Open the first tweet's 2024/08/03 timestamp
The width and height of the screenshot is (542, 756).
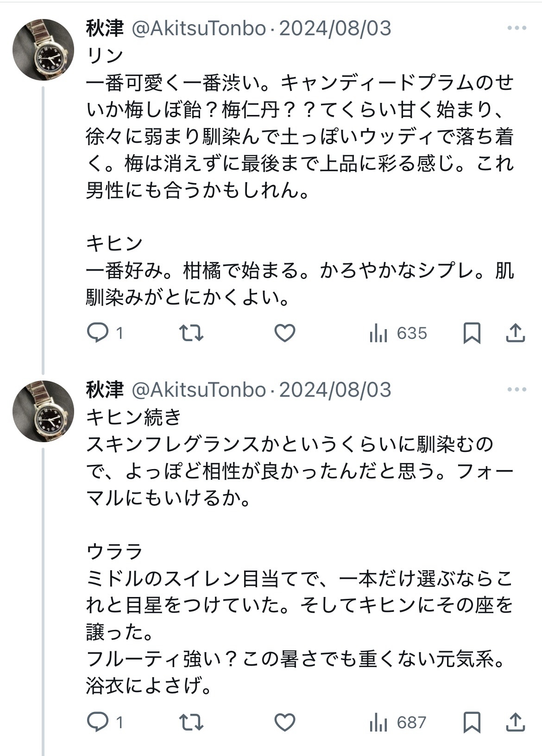pyautogui.click(x=335, y=28)
